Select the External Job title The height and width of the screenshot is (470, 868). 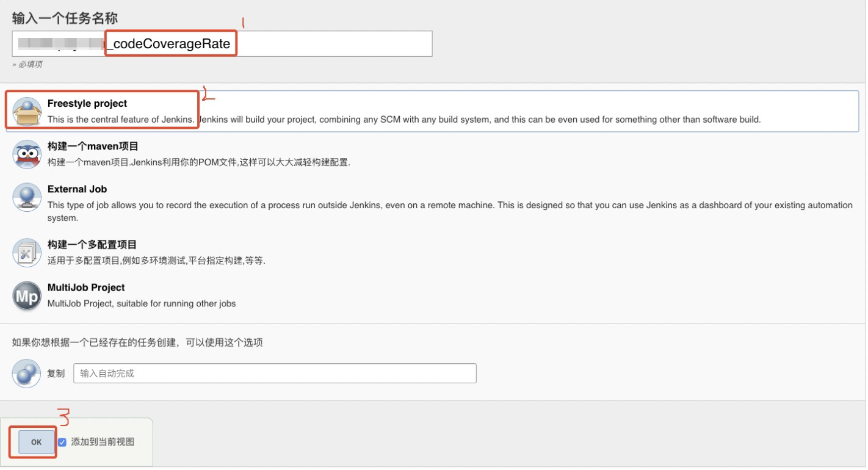coord(77,189)
